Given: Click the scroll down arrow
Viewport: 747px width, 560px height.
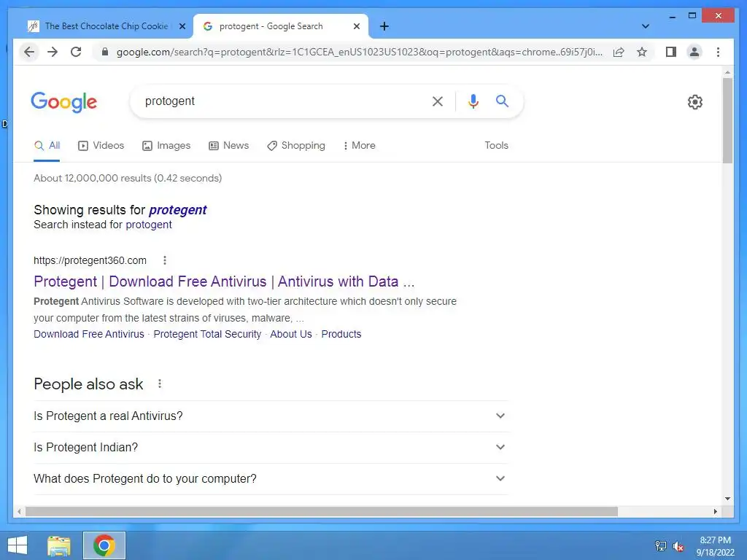Looking at the screenshot, I should point(727,499).
